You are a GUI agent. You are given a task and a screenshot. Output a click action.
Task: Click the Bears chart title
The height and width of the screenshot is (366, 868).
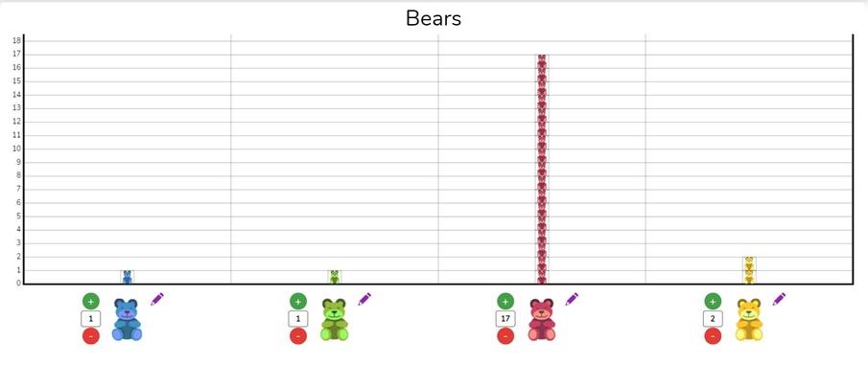(434, 18)
